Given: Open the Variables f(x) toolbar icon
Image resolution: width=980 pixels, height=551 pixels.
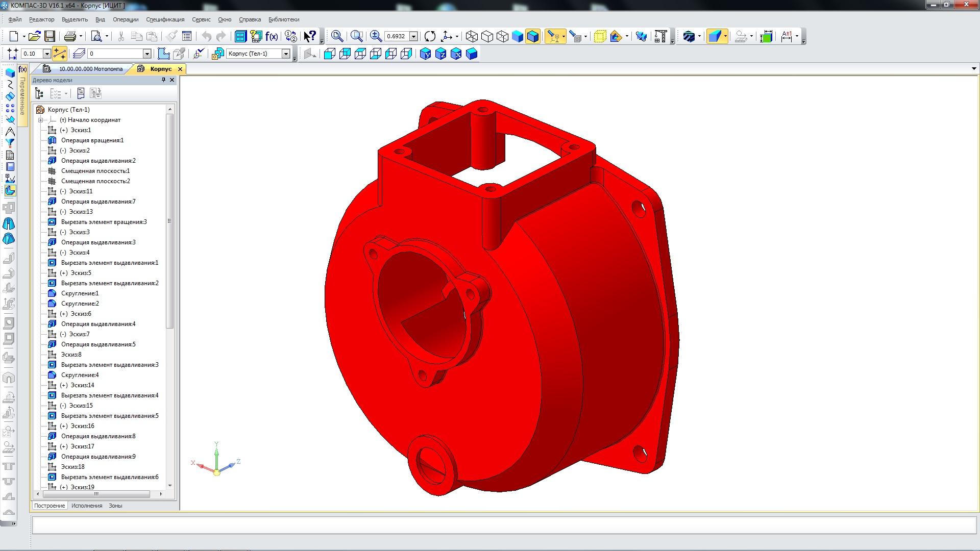Looking at the screenshot, I should coord(272,36).
